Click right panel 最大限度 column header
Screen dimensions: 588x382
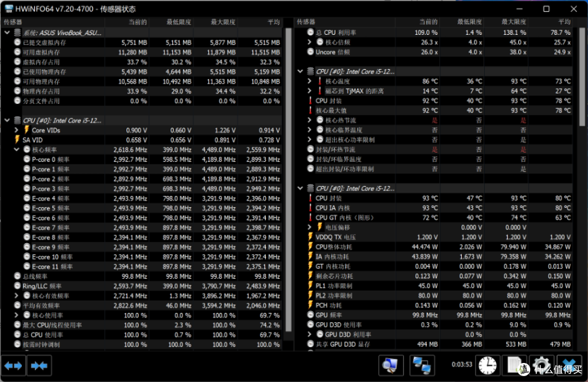506,22
